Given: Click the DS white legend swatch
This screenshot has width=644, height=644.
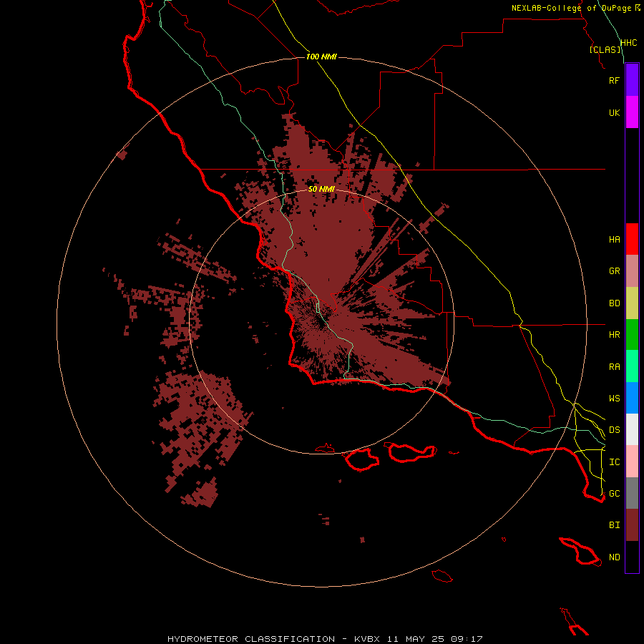Looking at the screenshot, I should pyautogui.click(x=632, y=429).
